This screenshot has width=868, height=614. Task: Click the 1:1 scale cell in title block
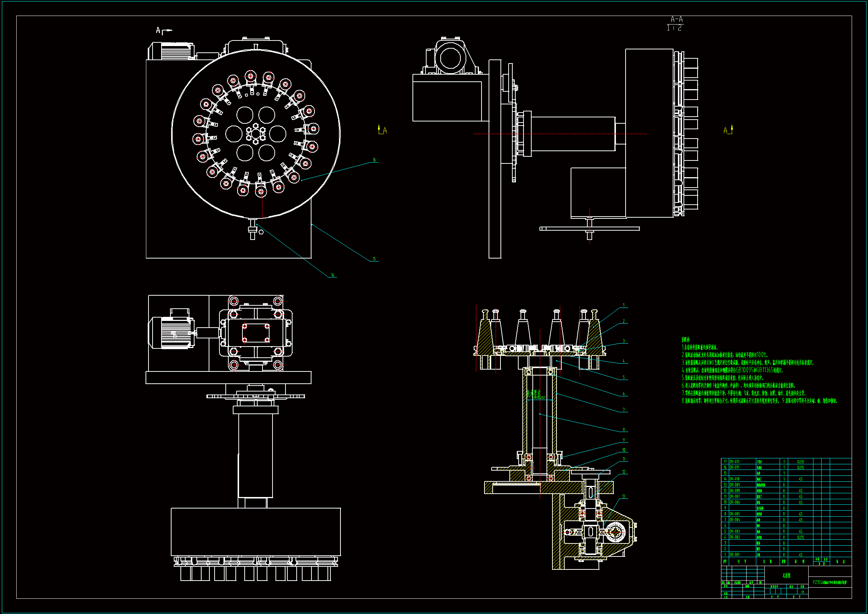[x=803, y=592]
